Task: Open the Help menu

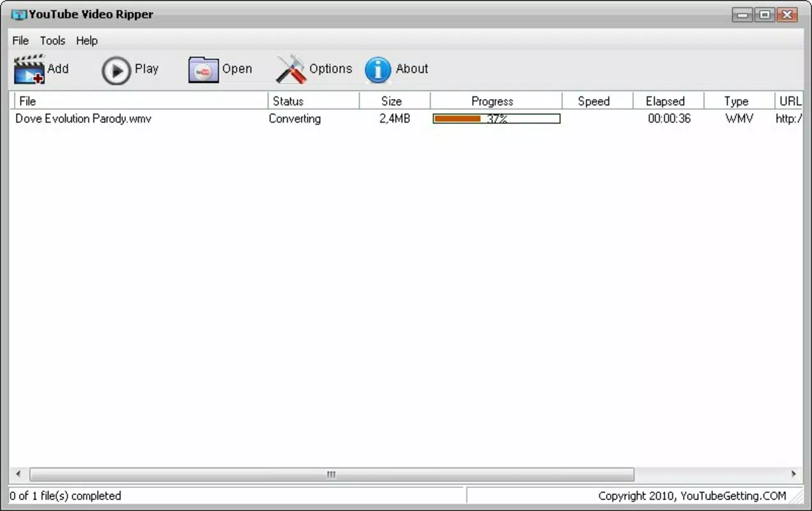Action: pos(87,40)
